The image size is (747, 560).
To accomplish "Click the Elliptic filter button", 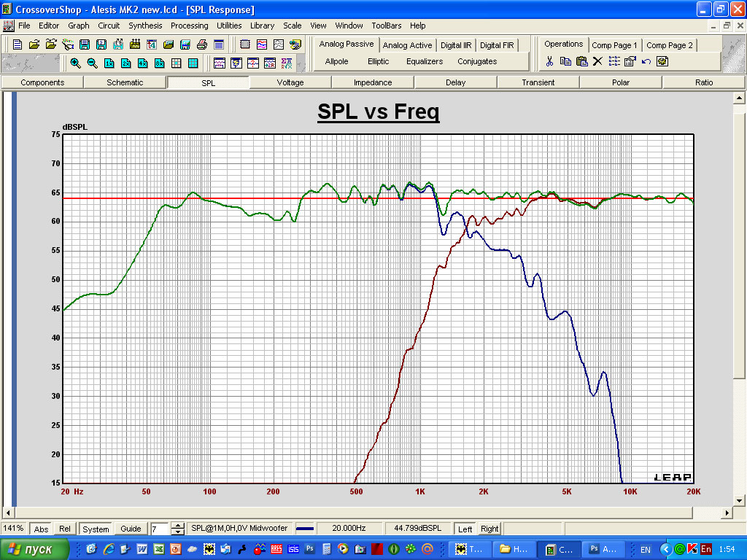I will coord(379,61).
